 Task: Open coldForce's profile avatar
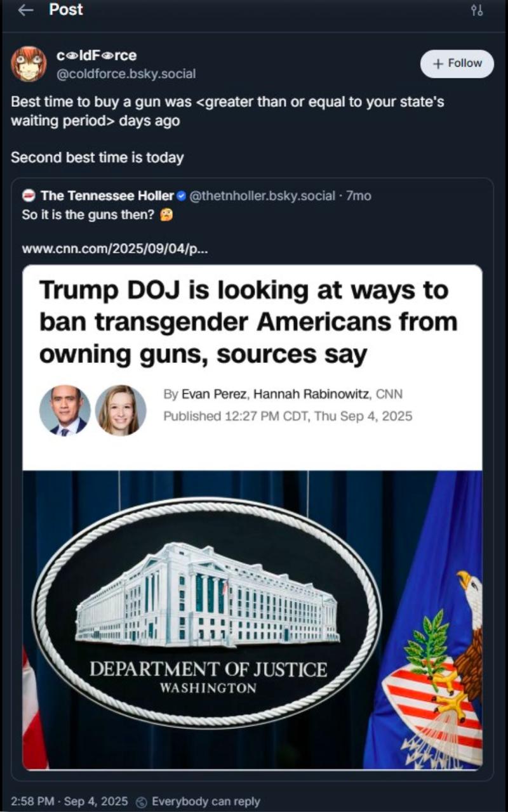click(29, 64)
